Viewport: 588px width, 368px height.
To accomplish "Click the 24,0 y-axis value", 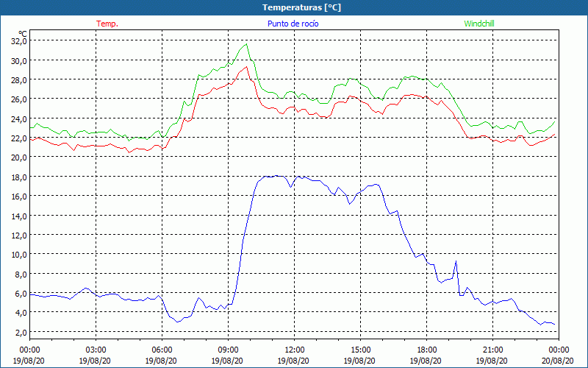I will click(x=19, y=119).
